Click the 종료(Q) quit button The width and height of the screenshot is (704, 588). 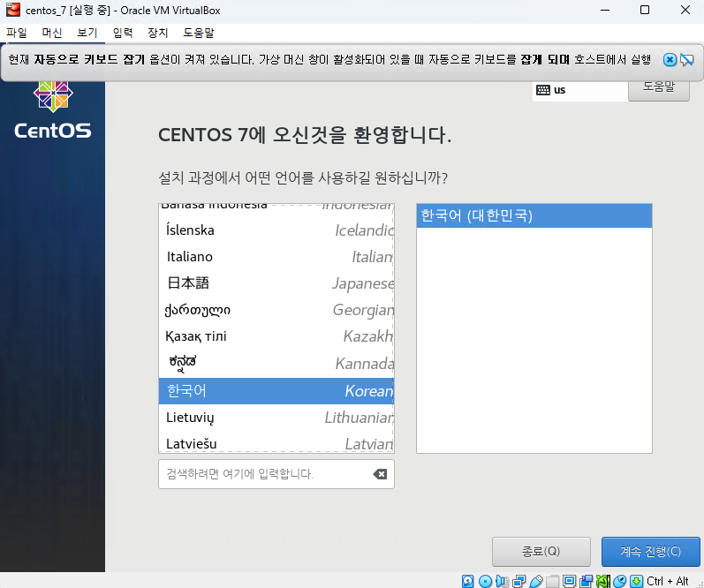541,551
